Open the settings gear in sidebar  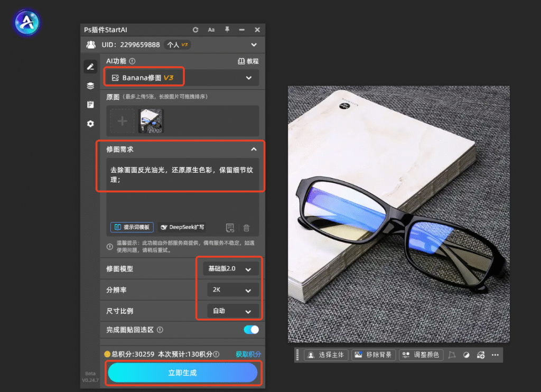click(90, 124)
